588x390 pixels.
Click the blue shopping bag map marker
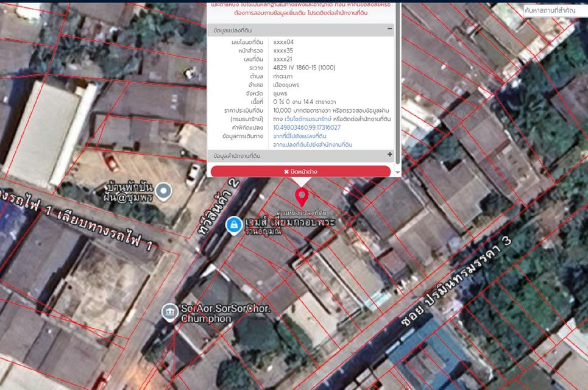coord(234,225)
